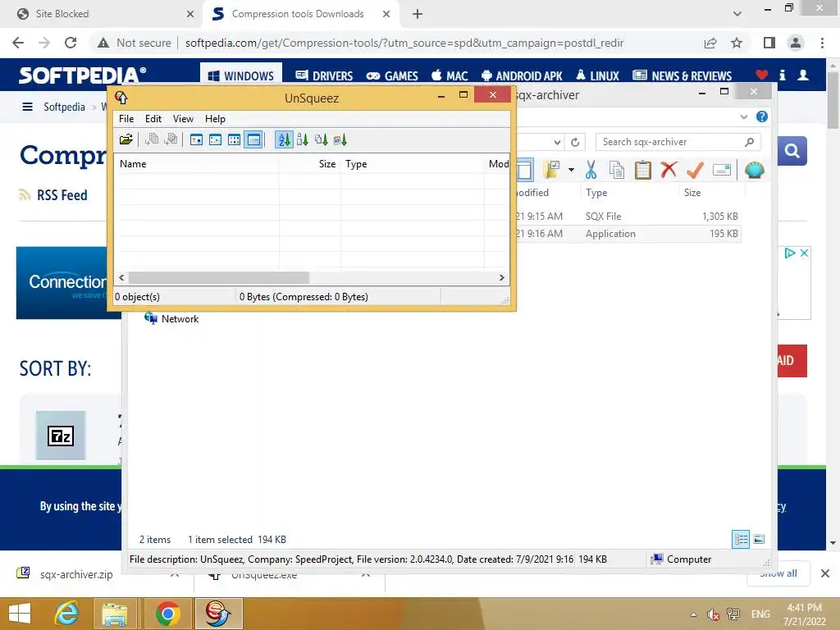The height and width of the screenshot is (630, 840).
Task: Reload the page in Chrome
Action: tap(71, 43)
